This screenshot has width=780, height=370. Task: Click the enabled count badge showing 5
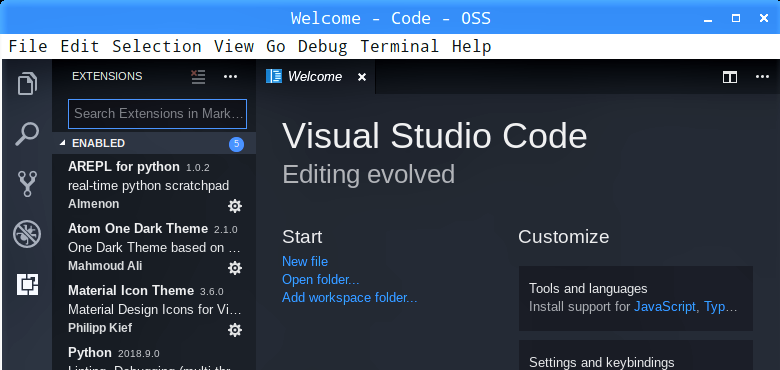click(236, 144)
